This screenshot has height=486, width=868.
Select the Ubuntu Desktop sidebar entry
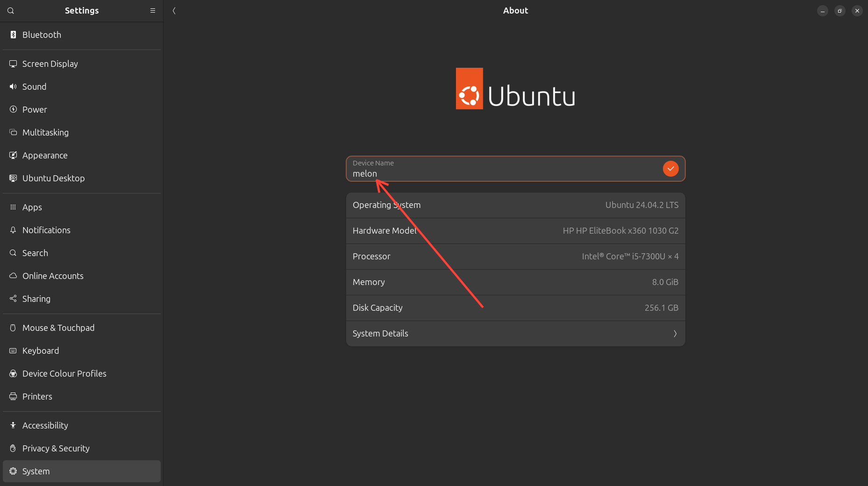[x=53, y=178]
